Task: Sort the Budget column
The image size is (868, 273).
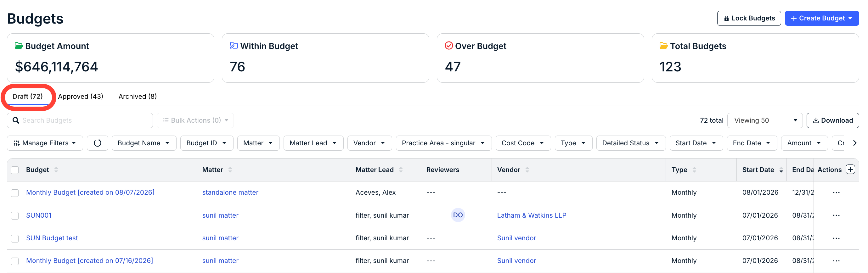Action: coord(56,170)
